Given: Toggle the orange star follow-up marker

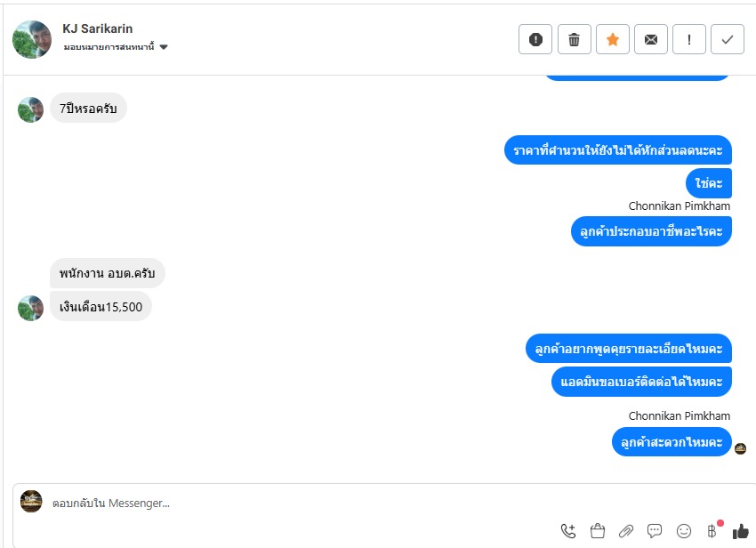Looking at the screenshot, I should (612, 39).
